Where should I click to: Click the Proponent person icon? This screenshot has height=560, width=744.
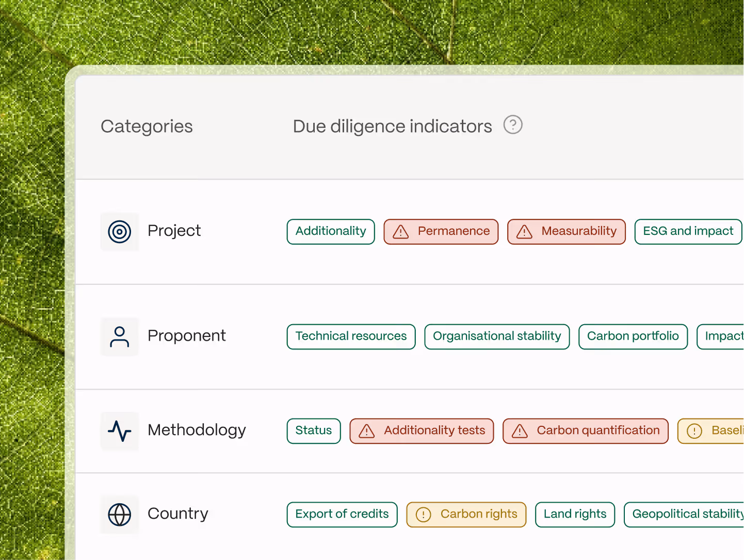[120, 337]
